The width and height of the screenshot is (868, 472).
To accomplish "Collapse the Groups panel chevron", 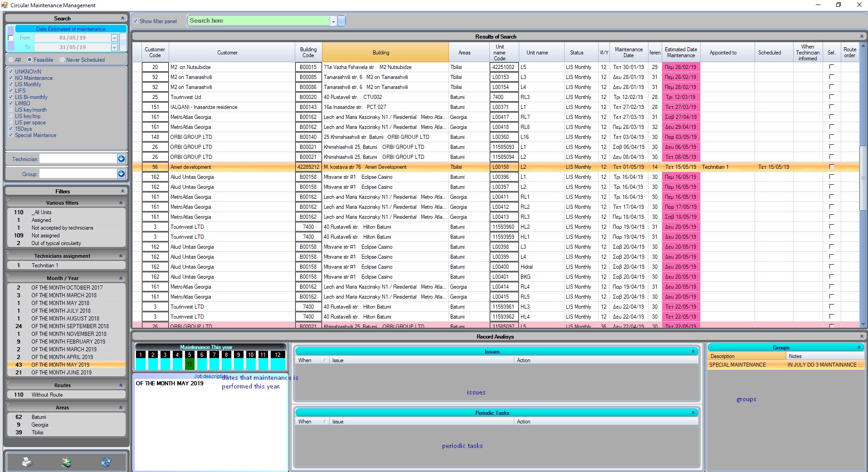I will pyautogui.click(x=859, y=348).
